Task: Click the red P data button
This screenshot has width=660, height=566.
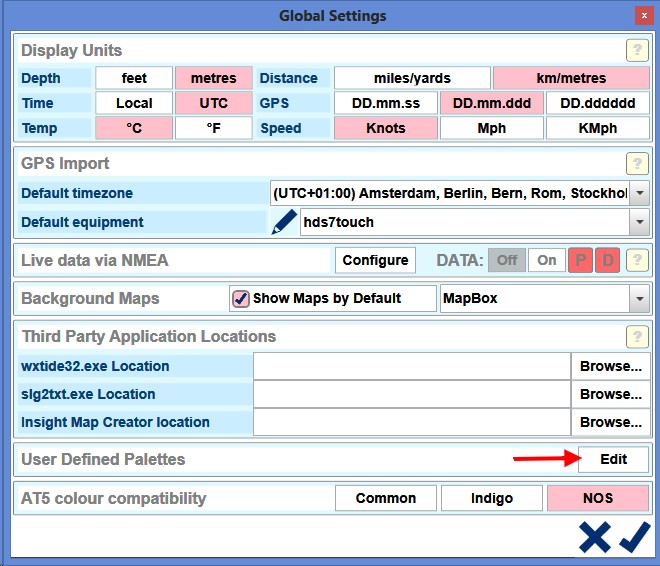Action: 580,260
